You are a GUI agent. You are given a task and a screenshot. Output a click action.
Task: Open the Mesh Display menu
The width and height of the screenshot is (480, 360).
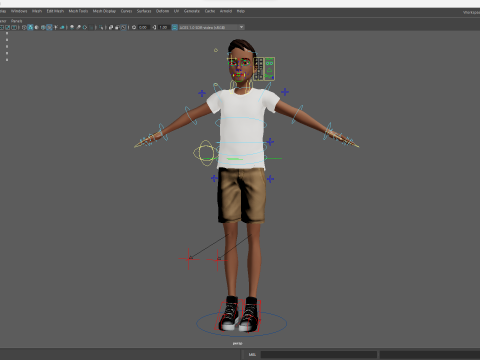pos(104,11)
